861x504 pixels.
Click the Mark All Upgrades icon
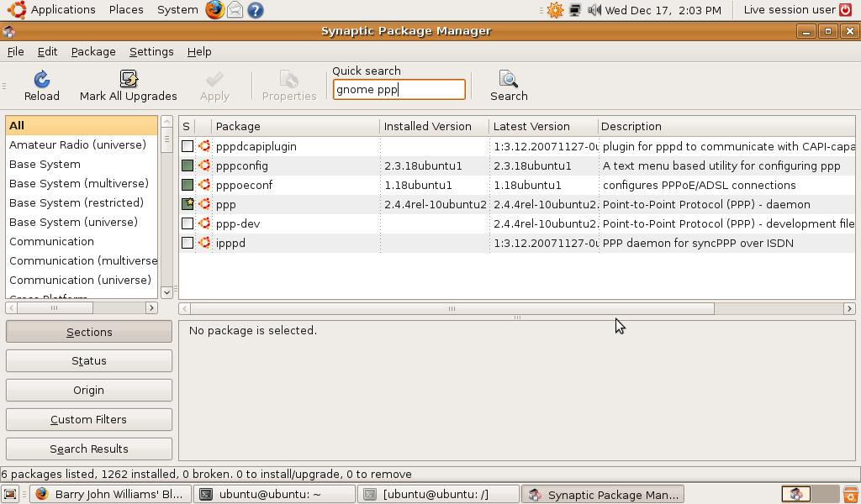click(x=129, y=80)
